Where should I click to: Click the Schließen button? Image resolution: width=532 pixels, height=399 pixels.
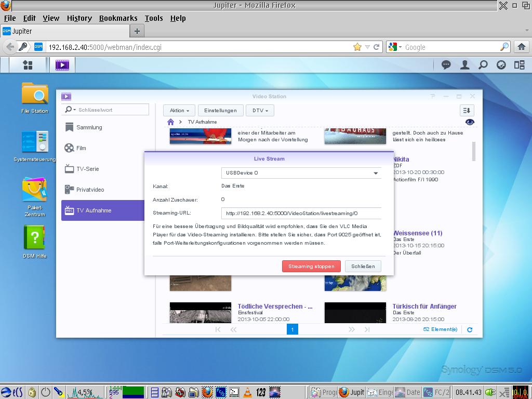(x=363, y=267)
